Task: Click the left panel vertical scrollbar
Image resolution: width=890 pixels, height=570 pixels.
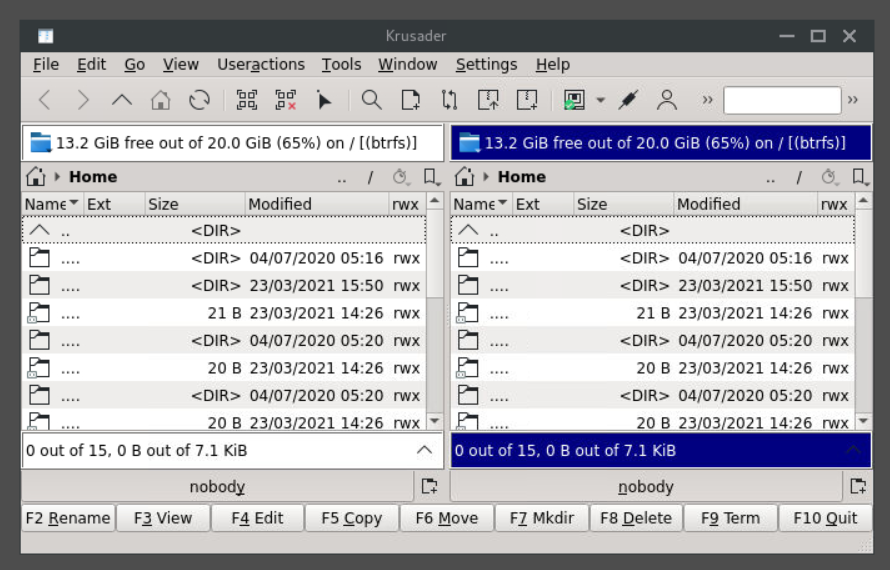Action: click(x=435, y=311)
